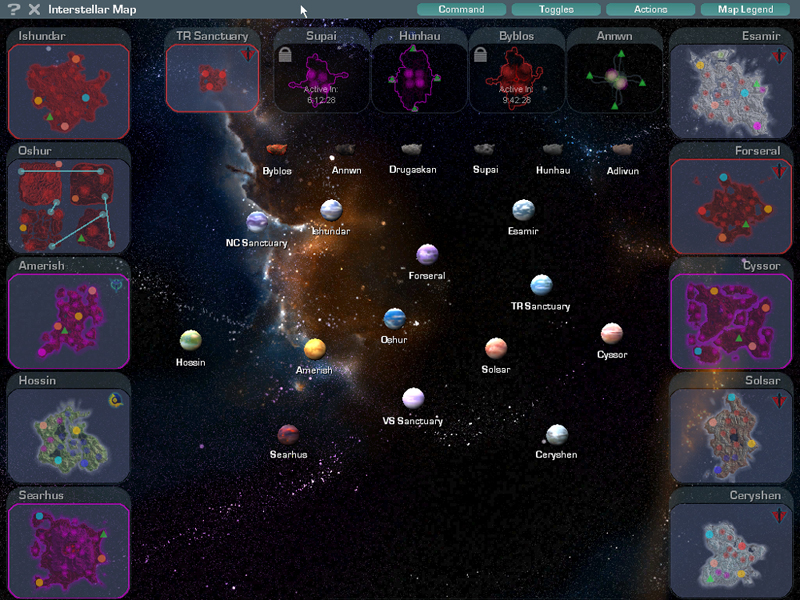Click the Solsar planet in the star map
800x600 pixels.
click(x=496, y=348)
